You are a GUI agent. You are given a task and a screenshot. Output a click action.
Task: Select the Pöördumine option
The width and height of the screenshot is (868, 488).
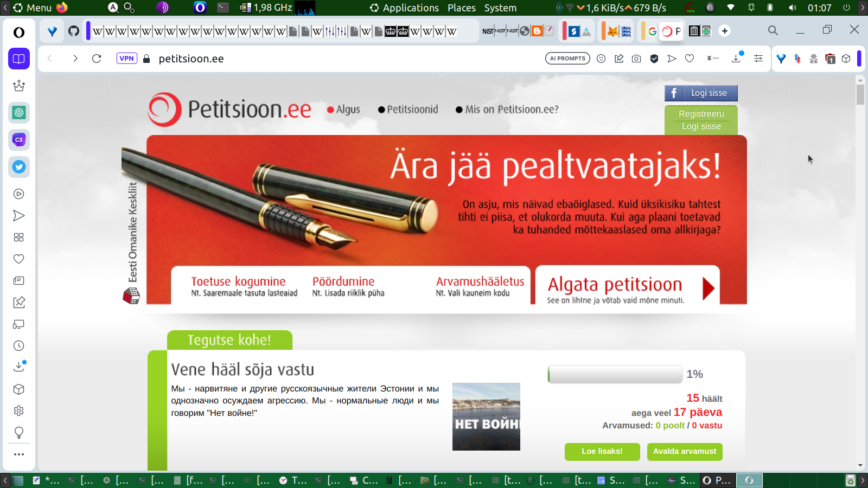click(x=348, y=286)
